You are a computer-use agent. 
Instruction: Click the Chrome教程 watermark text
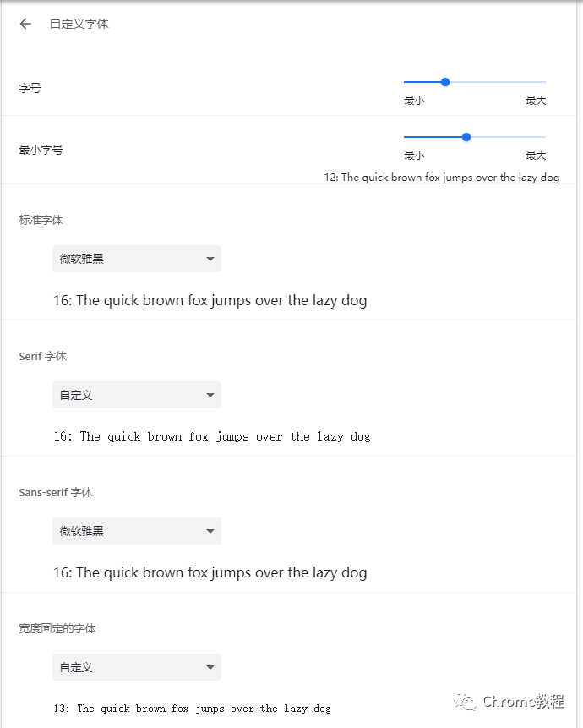(523, 701)
